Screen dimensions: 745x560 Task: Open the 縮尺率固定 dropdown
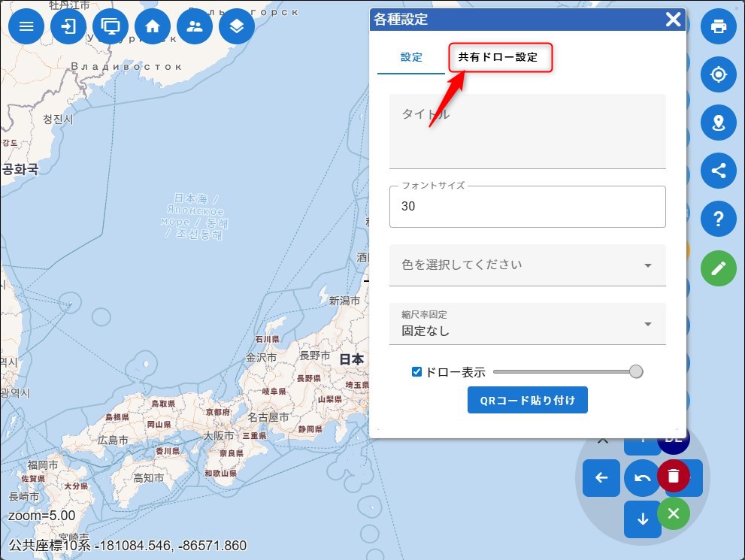tap(527, 324)
